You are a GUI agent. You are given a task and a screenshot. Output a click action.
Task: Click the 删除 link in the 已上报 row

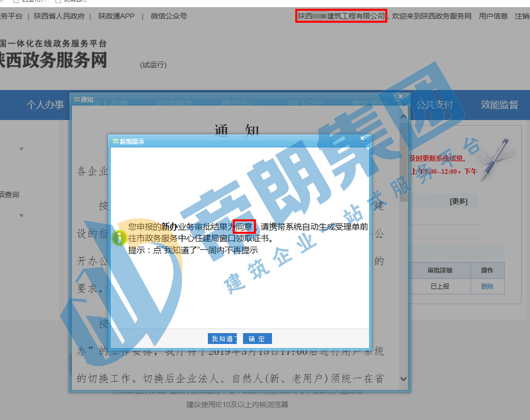tap(487, 287)
